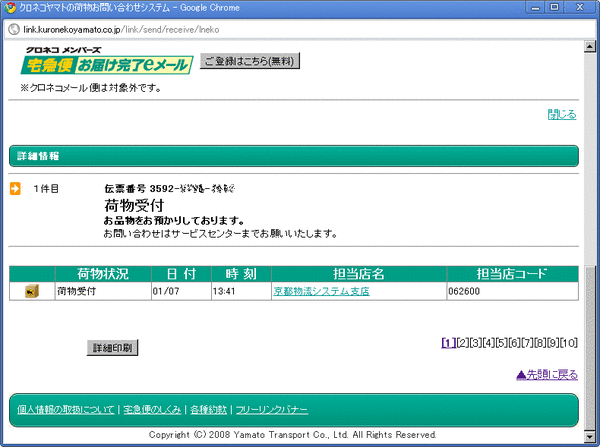Click the scrollbar up arrow

[590, 46]
